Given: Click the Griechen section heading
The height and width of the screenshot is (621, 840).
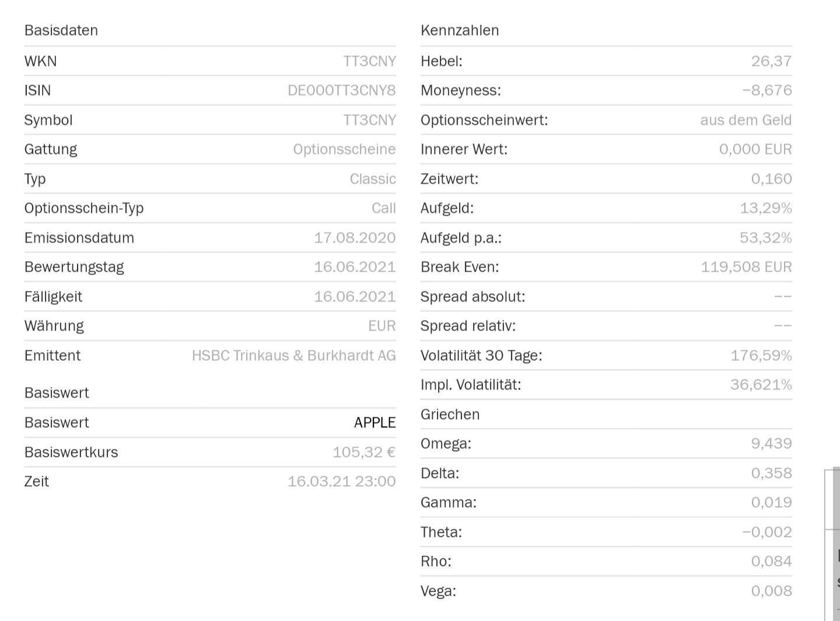Looking at the screenshot, I should tap(450, 415).
